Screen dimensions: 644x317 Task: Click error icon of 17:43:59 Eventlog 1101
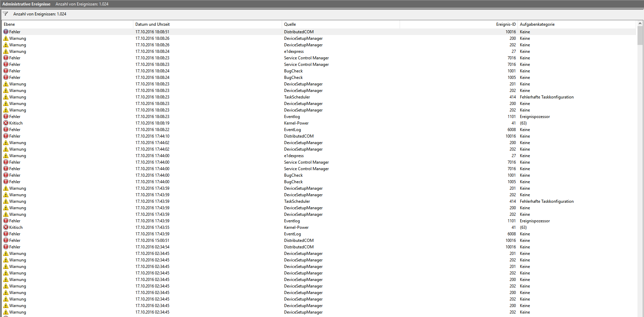point(6,221)
